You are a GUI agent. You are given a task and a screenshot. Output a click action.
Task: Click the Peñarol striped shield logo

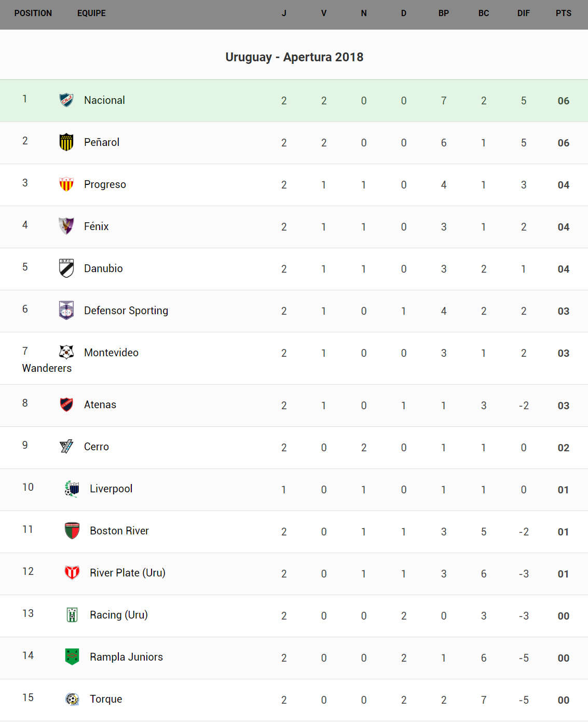click(66, 142)
